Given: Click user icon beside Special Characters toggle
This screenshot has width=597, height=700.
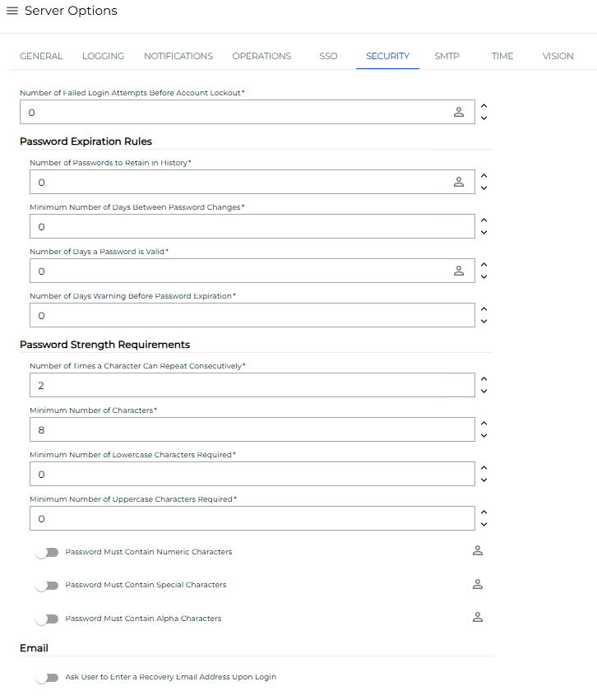Looking at the screenshot, I should tap(478, 584).
